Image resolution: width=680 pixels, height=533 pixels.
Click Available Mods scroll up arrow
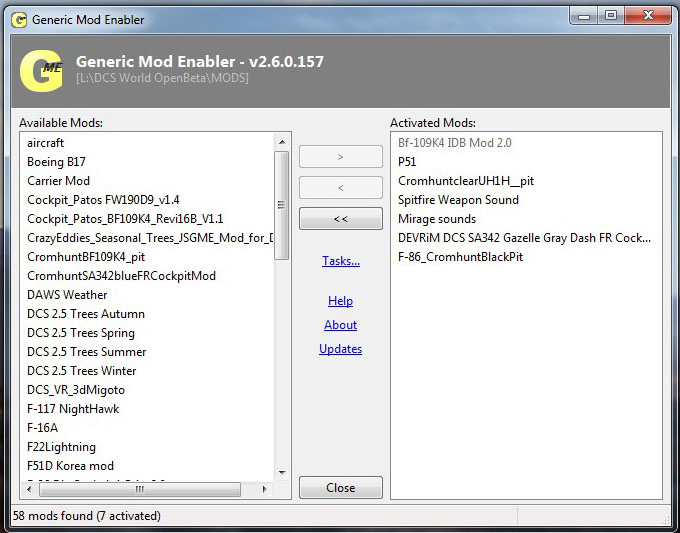282,142
